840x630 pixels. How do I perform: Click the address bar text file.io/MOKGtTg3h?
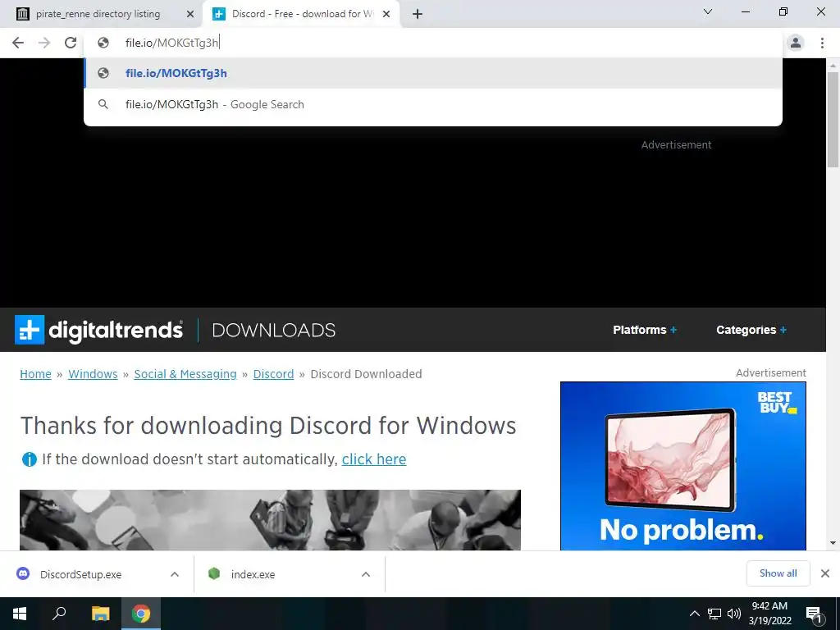[171, 43]
